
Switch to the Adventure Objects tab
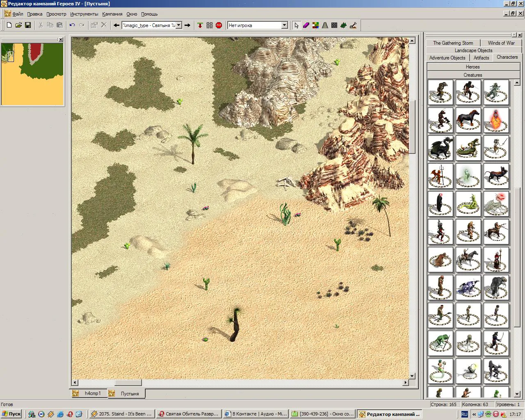click(447, 58)
